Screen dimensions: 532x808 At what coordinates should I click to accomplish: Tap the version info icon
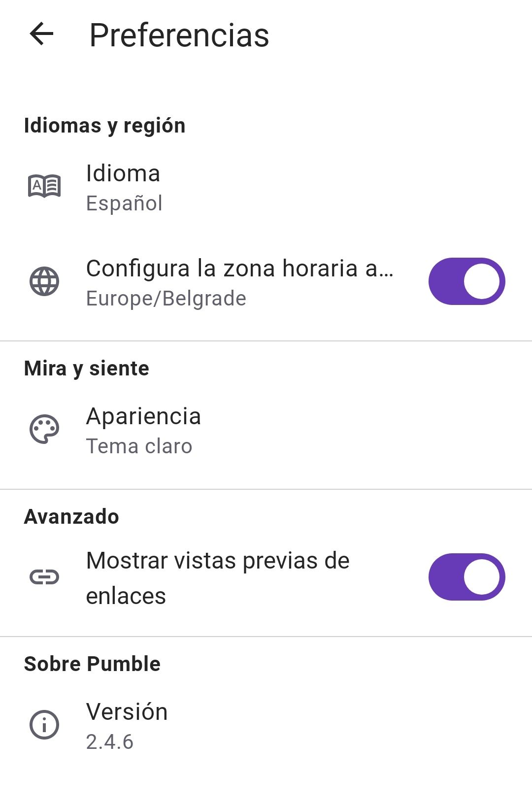tap(44, 725)
